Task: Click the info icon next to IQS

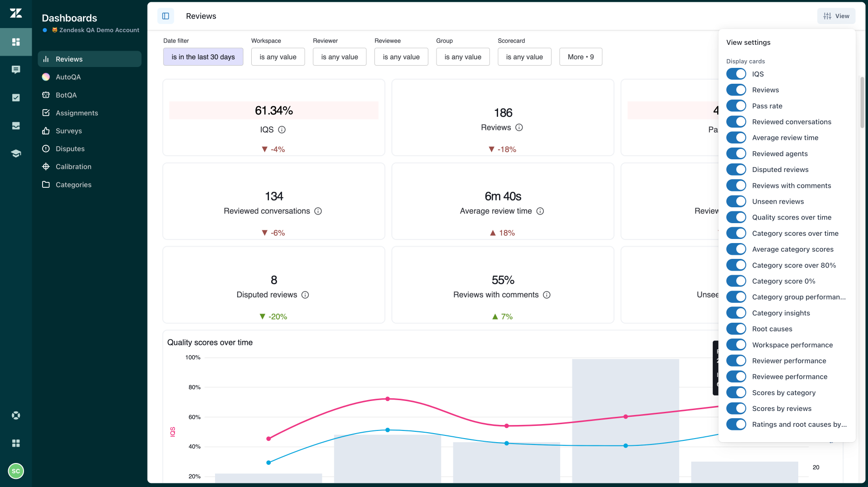Action: pos(282,129)
